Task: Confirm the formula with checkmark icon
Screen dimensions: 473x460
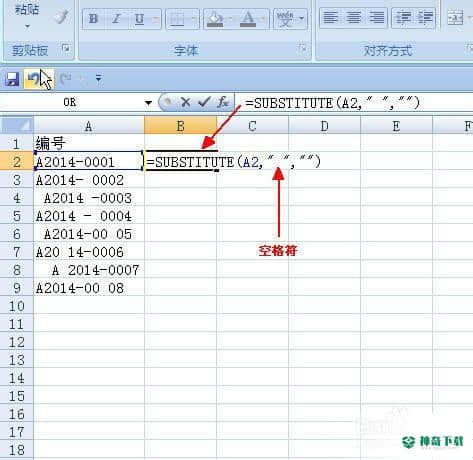Action: (x=204, y=102)
